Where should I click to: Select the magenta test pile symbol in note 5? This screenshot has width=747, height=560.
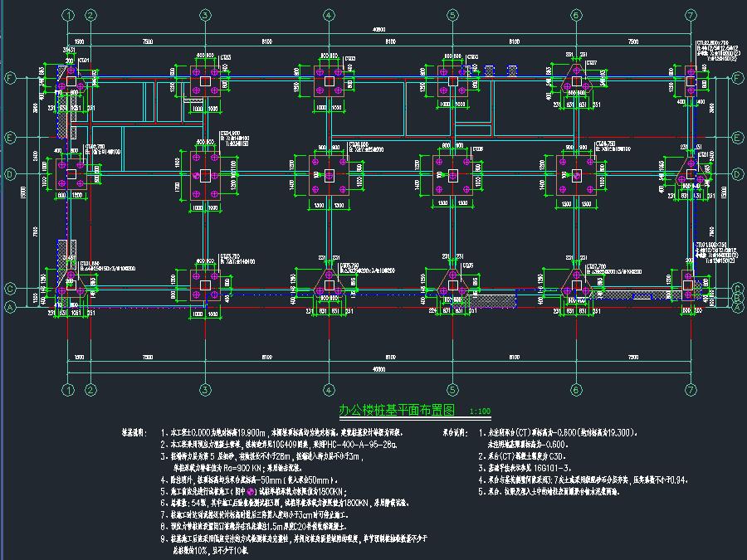click(251, 492)
